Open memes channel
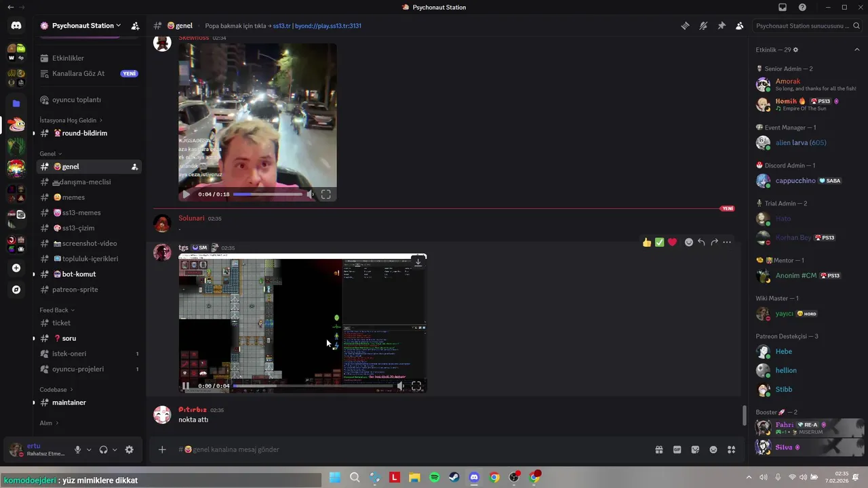 (88, 197)
